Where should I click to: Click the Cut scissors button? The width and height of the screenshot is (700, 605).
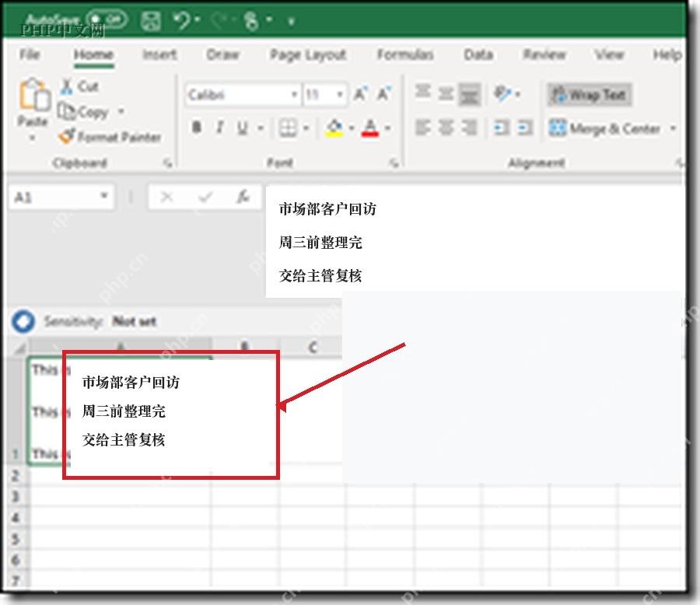(x=79, y=86)
